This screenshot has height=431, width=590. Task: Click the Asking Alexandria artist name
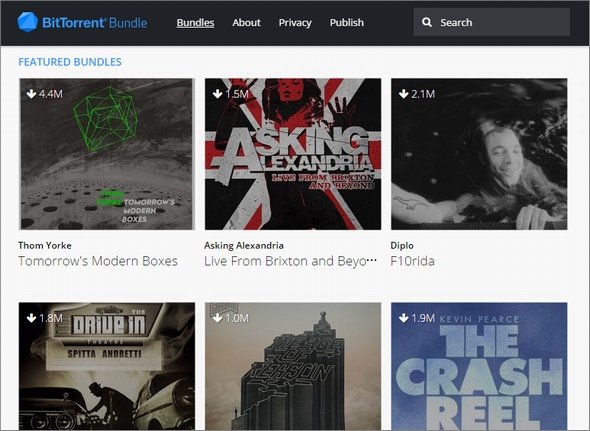pos(244,245)
